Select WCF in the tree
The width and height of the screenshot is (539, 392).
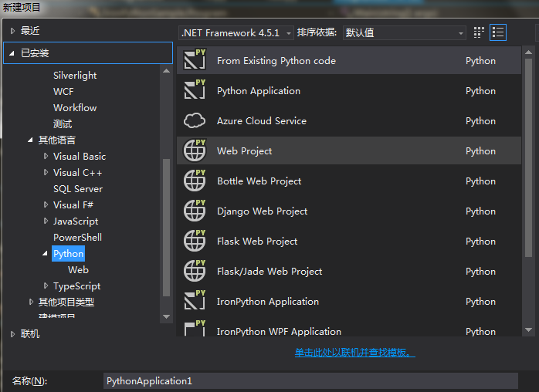tap(63, 92)
